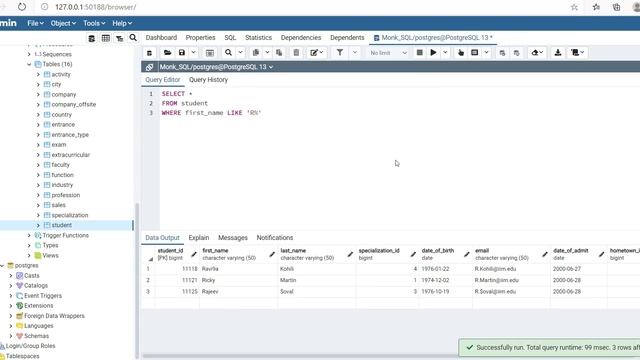
Task: Switch to the Dependencies tab
Action: pyautogui.click(x=301, y=38)
